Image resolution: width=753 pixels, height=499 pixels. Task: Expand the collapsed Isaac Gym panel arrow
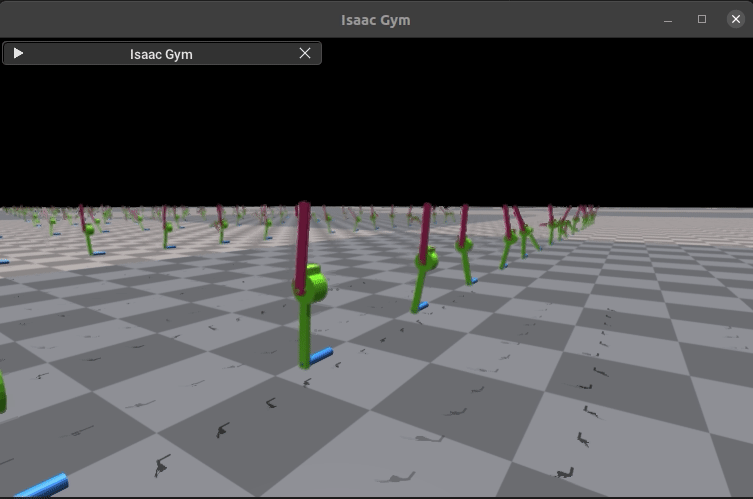(x=18, y=53)
